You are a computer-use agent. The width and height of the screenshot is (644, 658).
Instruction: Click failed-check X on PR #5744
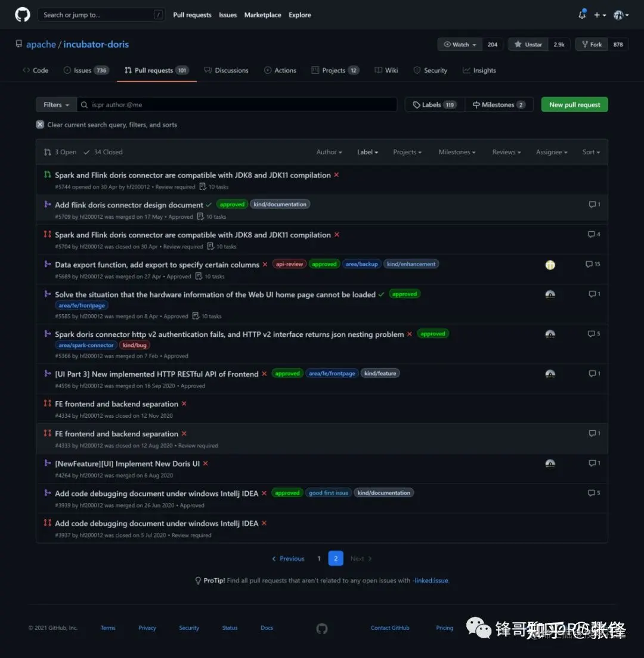(x=336, y=175)
